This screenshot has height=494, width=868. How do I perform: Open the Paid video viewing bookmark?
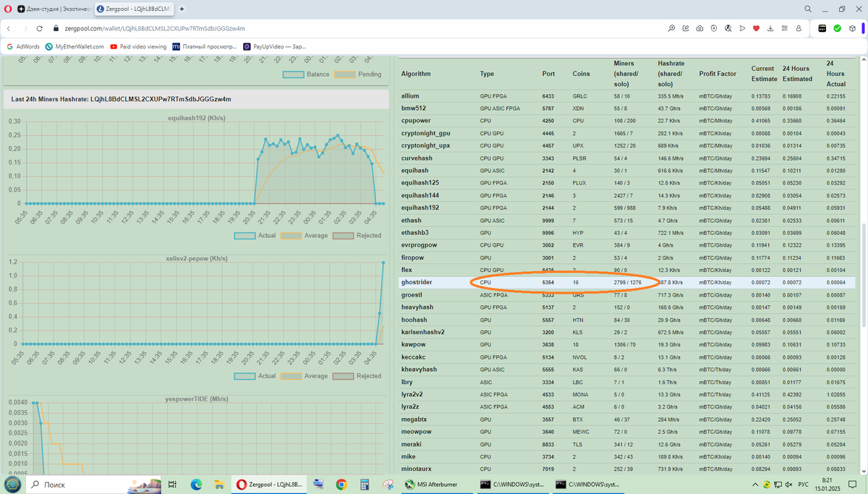pyautogui.click(x=138, y=46)
